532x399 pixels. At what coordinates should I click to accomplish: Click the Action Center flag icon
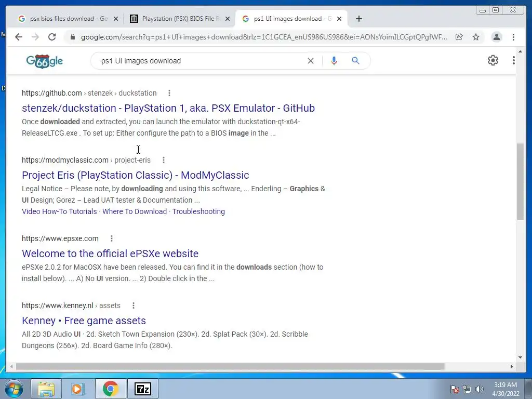point(454,389)
